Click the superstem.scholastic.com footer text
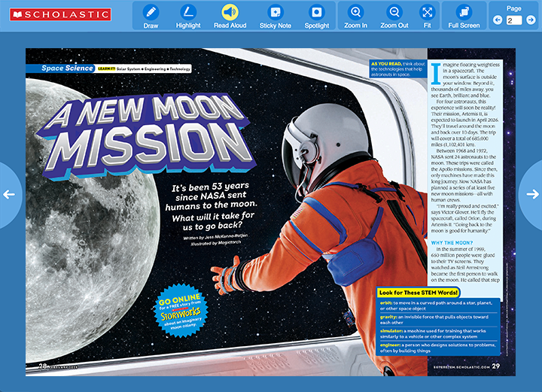The height and width of the screenshot is (392, 542). 461,367
